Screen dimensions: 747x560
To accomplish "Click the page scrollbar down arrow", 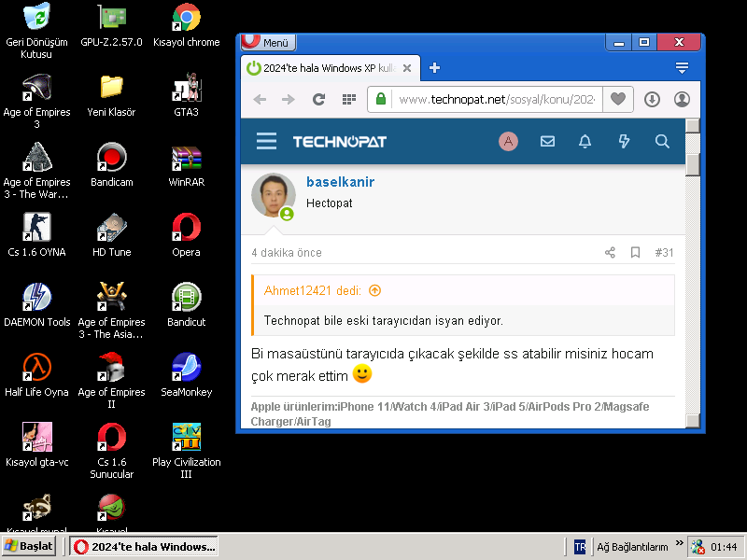I will coord(693,421).
